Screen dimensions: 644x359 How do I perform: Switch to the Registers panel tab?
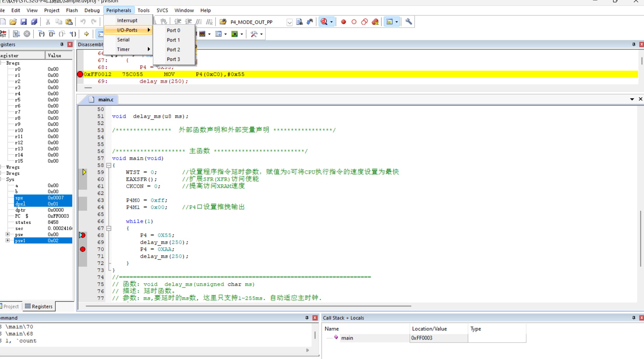39,307
